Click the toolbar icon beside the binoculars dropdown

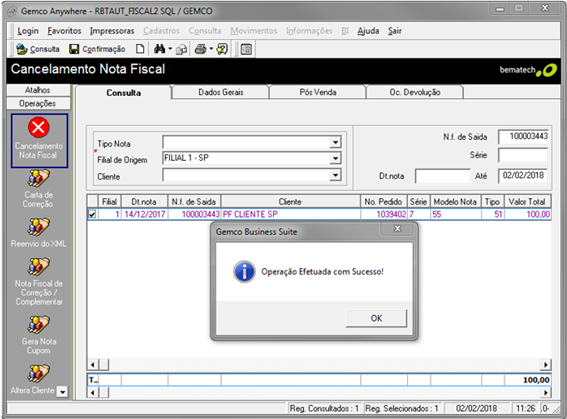click(x=182, y=49)
